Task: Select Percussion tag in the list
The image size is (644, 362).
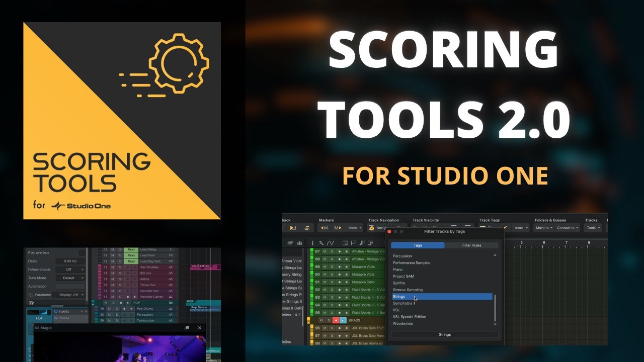Action: (x=442, y=256)
